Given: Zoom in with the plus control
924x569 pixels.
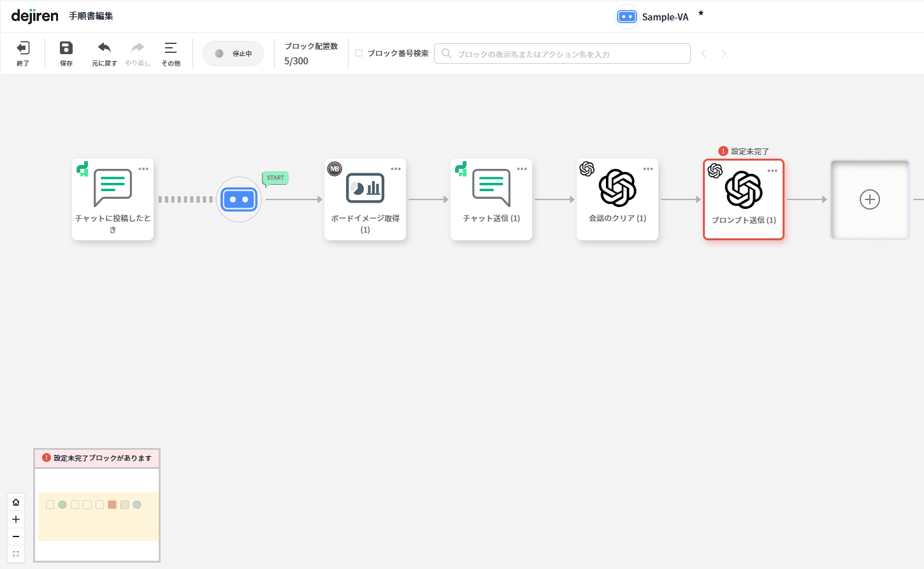Looking at the screenshot, I should click(x=16, y=519).
